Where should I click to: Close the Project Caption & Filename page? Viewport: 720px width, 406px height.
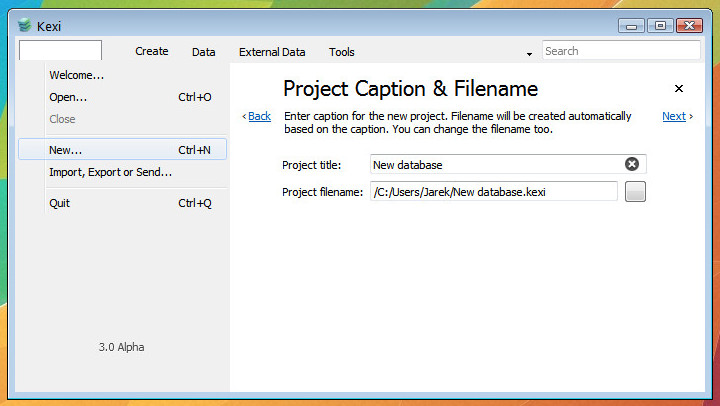tap(679, 89)
